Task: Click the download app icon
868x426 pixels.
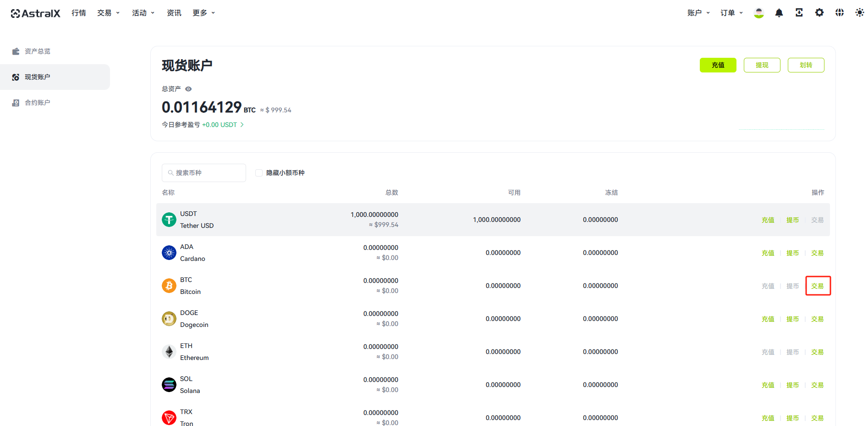Action: (799, 13)
